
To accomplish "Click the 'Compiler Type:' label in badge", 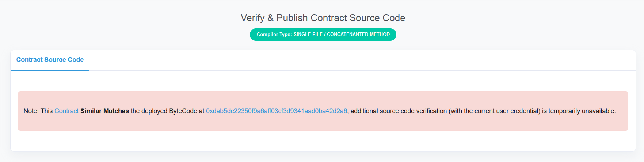I will point(274,34).
